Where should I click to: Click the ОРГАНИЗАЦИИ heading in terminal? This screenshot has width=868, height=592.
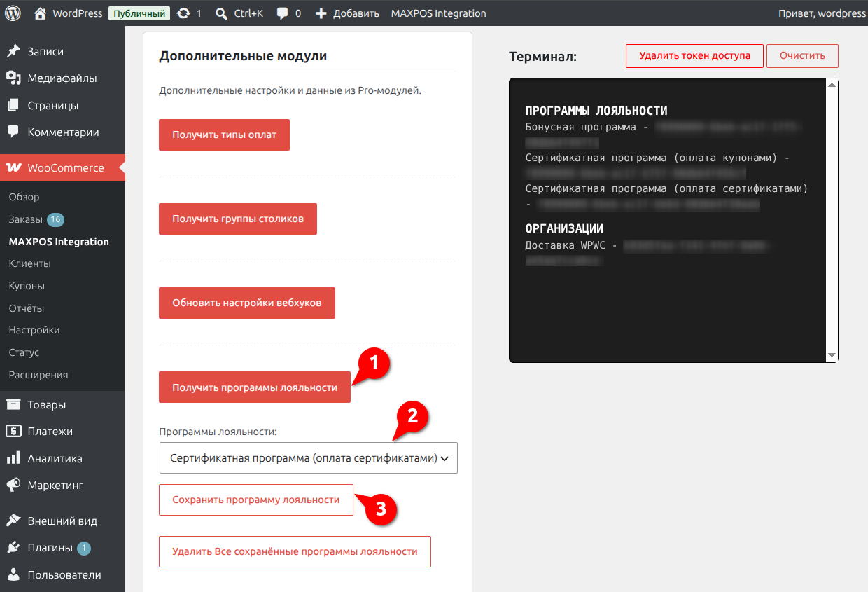click(x=564, y=228)
